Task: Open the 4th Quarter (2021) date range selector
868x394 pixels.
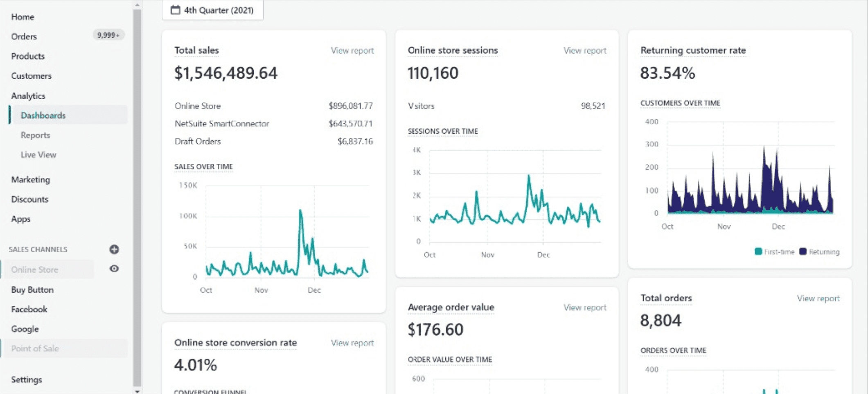Action: click(213, 10)
